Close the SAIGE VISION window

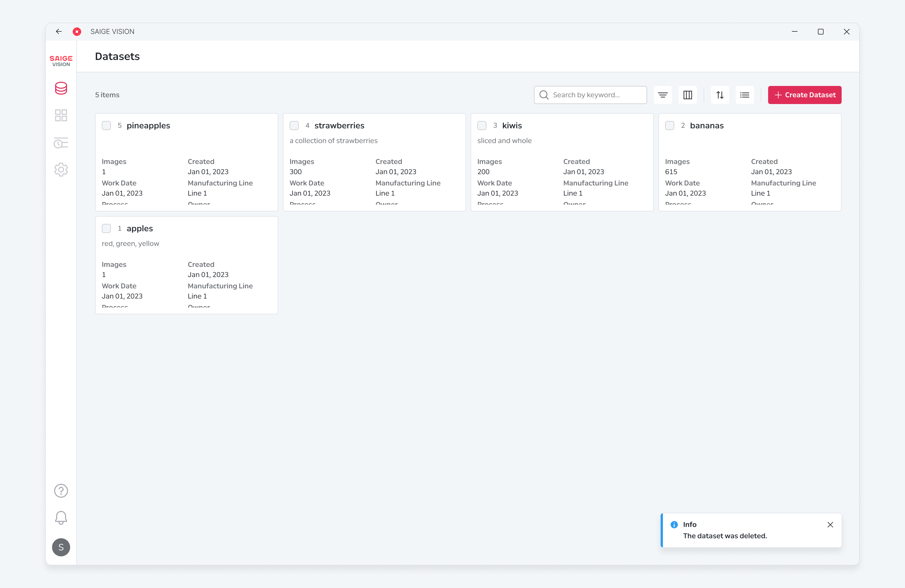click(846, 32)
